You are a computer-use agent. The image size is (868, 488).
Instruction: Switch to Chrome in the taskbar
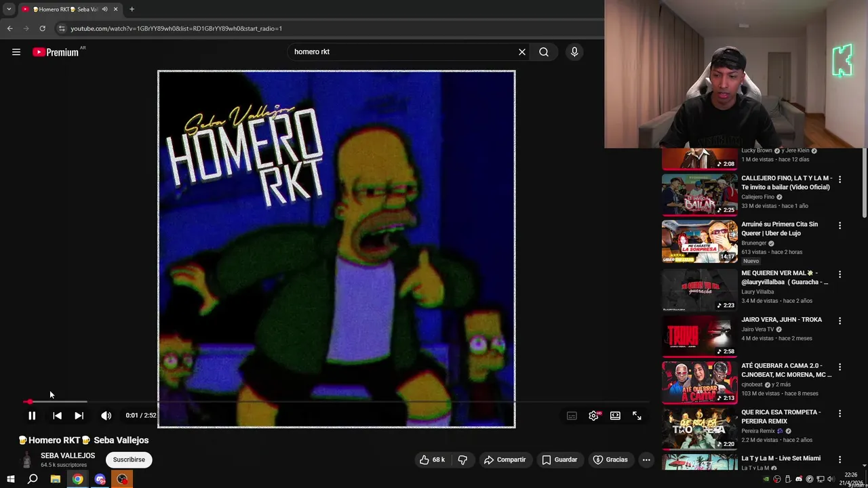coord(78,479)
